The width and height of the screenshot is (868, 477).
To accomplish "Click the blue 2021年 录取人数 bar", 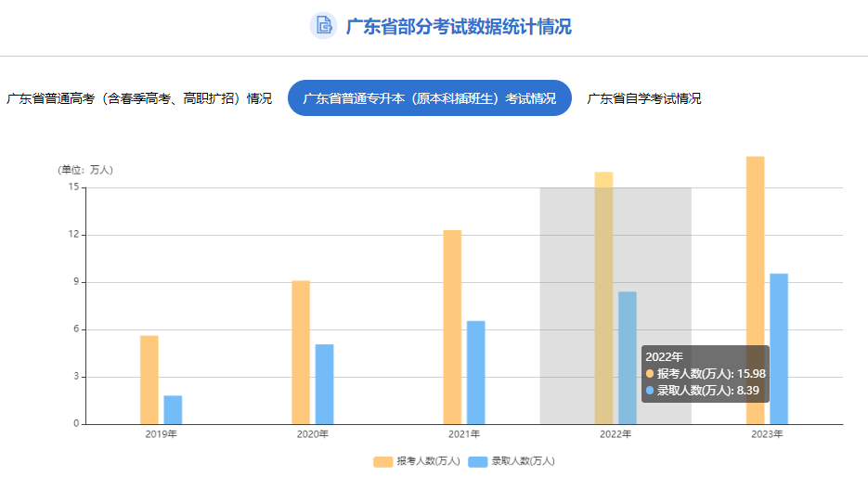I will (475, 372).
